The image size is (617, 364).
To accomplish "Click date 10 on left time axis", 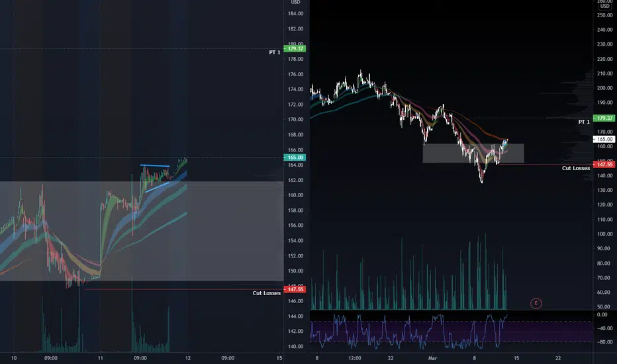I will [x=14, y=358].
